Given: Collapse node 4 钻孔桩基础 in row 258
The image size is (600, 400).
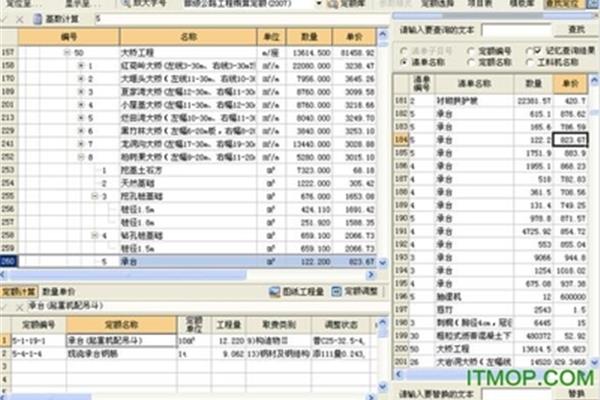Looking at the screenshot, I should point(95,235).
